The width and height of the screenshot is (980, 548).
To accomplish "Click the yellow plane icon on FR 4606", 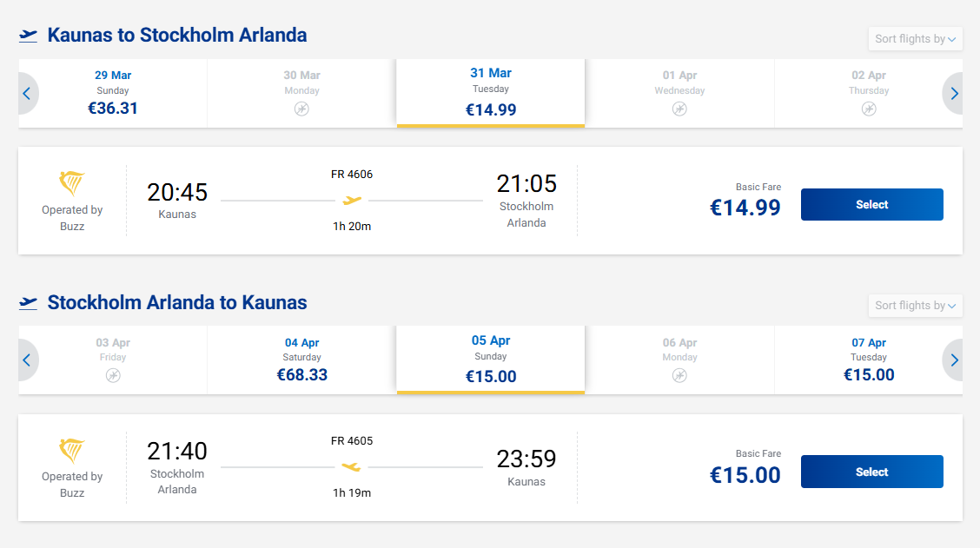I will pos(352,201).
